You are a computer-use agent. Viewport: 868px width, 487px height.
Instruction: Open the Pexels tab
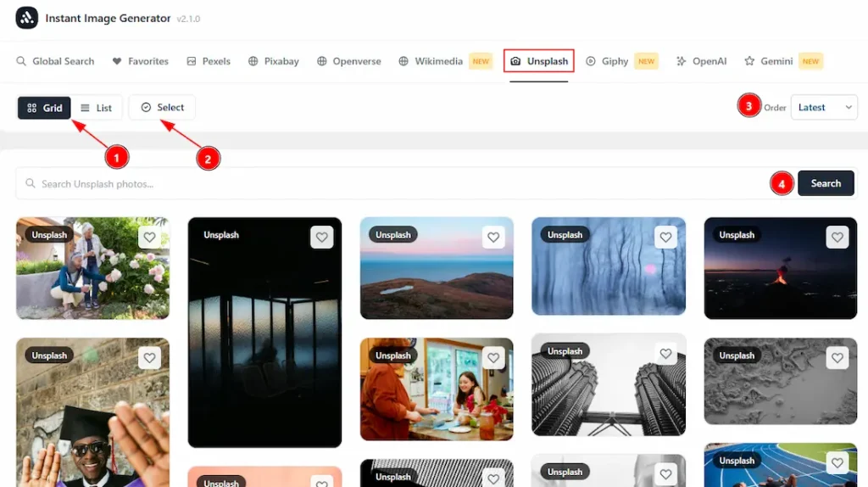pyautogui.click(x=209, y=61)
